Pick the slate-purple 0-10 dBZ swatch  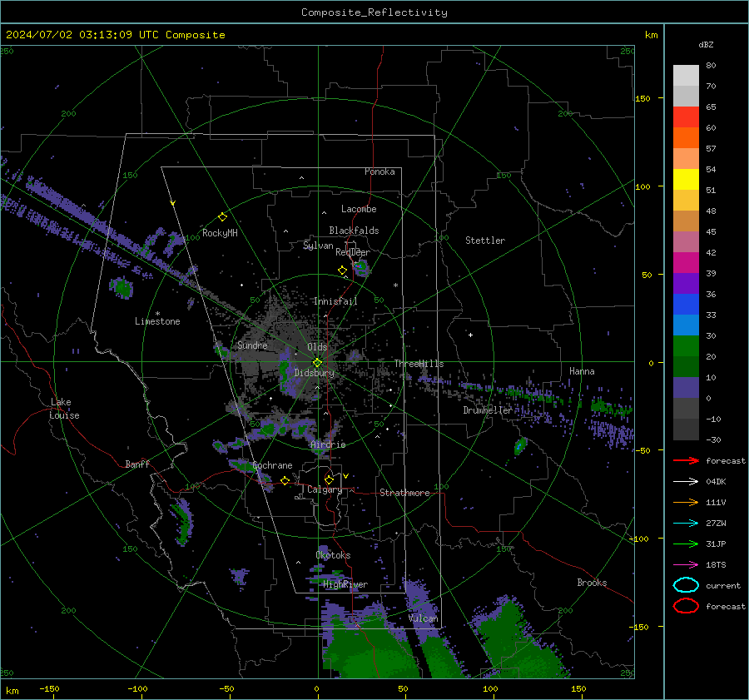click(686, 388)
